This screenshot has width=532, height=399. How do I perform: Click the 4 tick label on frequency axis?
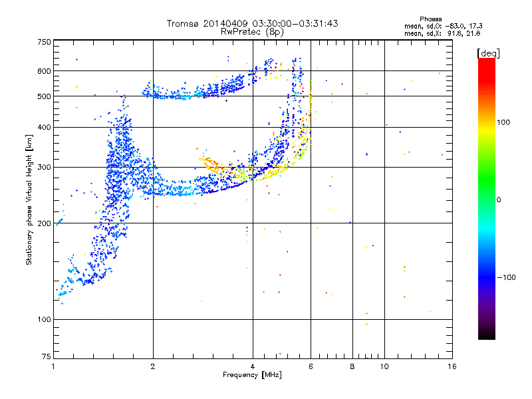253,366
